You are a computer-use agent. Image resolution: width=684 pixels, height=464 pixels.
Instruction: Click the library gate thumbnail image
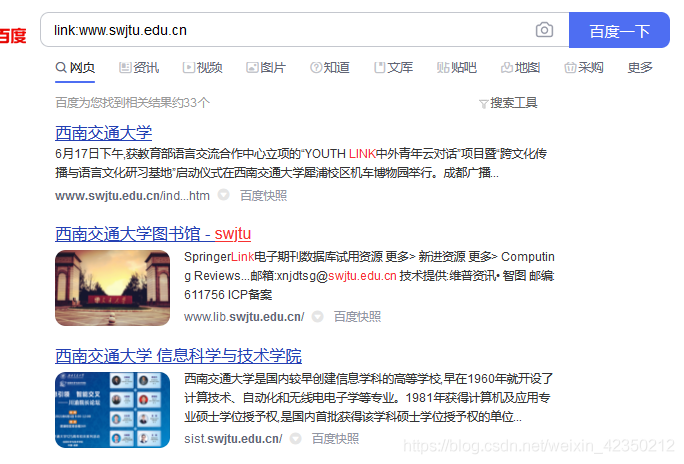[x=113, y=288]
